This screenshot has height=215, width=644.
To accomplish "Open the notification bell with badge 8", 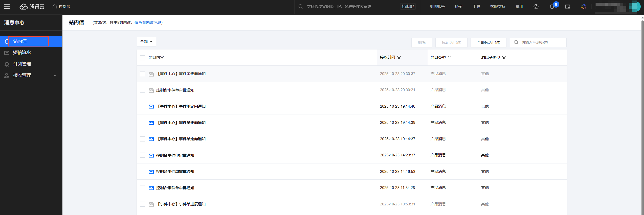I will [552, 7].
